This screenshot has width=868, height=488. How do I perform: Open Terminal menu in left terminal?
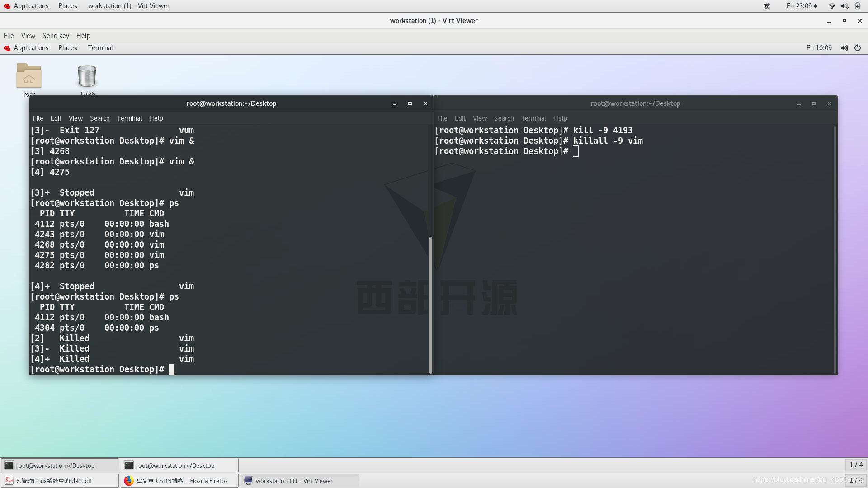pos(129,118)
